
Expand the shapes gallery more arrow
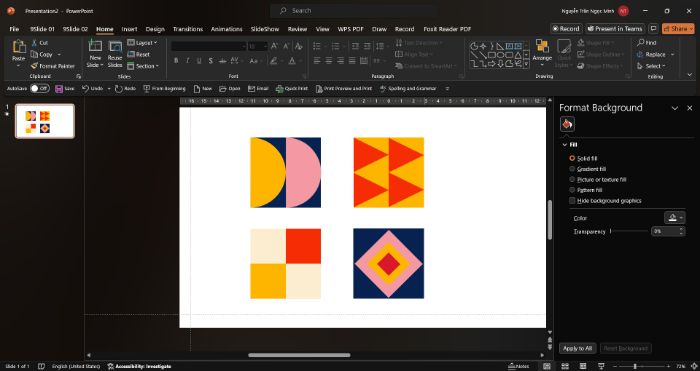(x=526, y=65)
